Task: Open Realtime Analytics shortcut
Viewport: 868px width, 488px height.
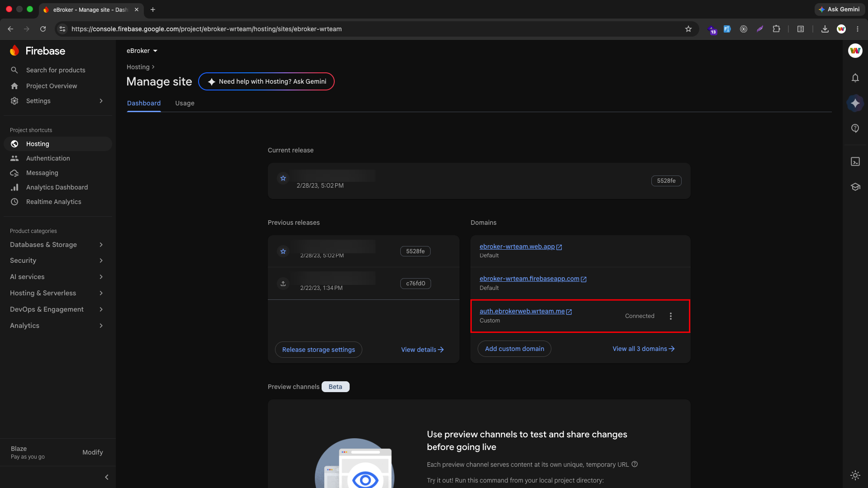Action: pyautogui.click(x=58, y=202)
